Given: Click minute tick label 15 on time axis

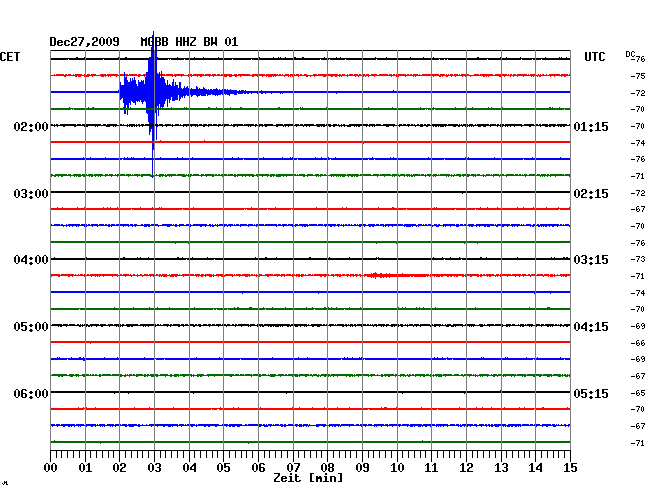Looking at the screenshot, I should (570, 468).
